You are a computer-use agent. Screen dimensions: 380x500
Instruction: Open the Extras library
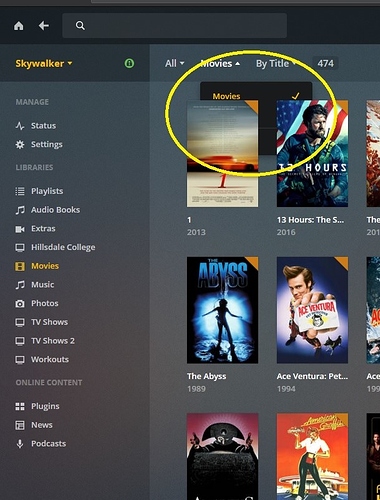[x=43, y=229]
